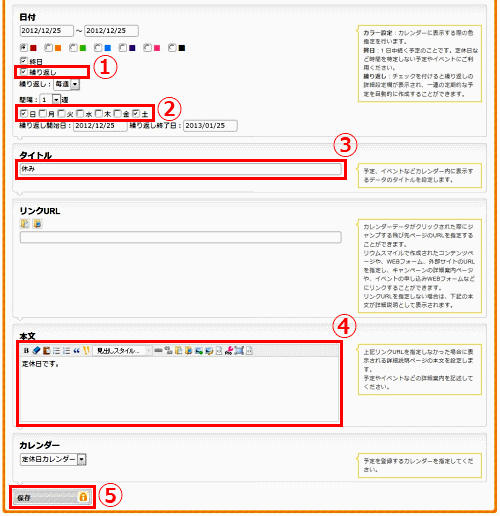
Task: Toggle the 終日 all-day checkbox
Action: tap(23, 61)
